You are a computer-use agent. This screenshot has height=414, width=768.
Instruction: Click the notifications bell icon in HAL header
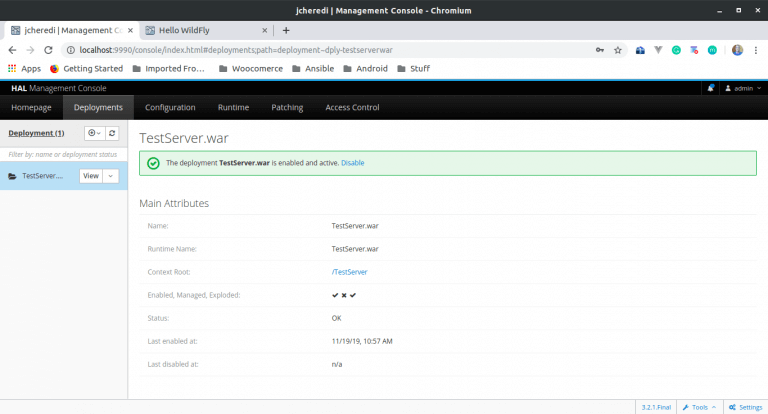pos(711,88)
